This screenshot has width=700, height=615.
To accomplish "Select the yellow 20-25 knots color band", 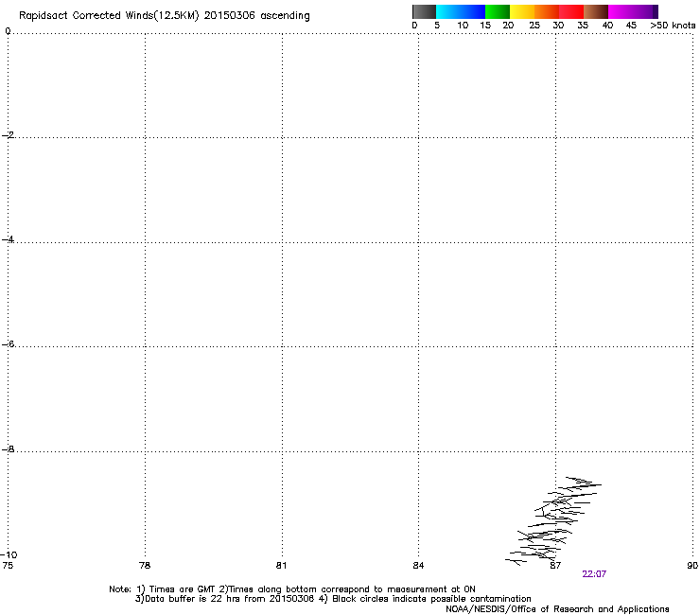I will 522,11.
